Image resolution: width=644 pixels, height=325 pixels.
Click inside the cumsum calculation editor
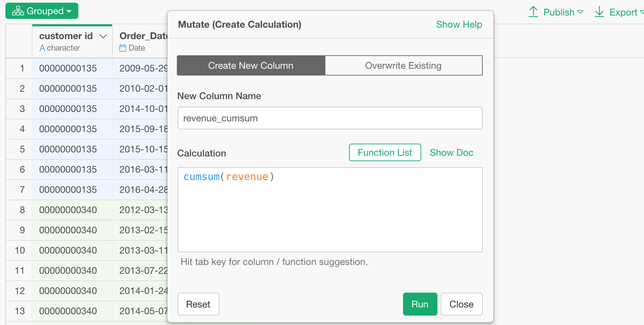[330, 209]
